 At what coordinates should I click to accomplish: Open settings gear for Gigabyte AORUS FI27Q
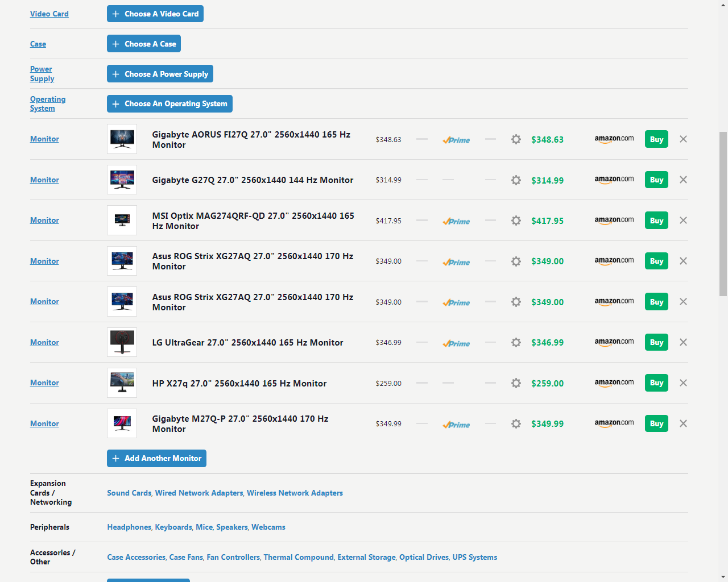[516, 139]
